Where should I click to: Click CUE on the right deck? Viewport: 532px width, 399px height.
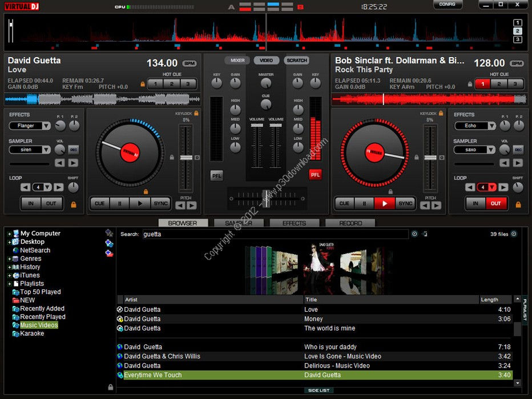(x=344, y=204)
